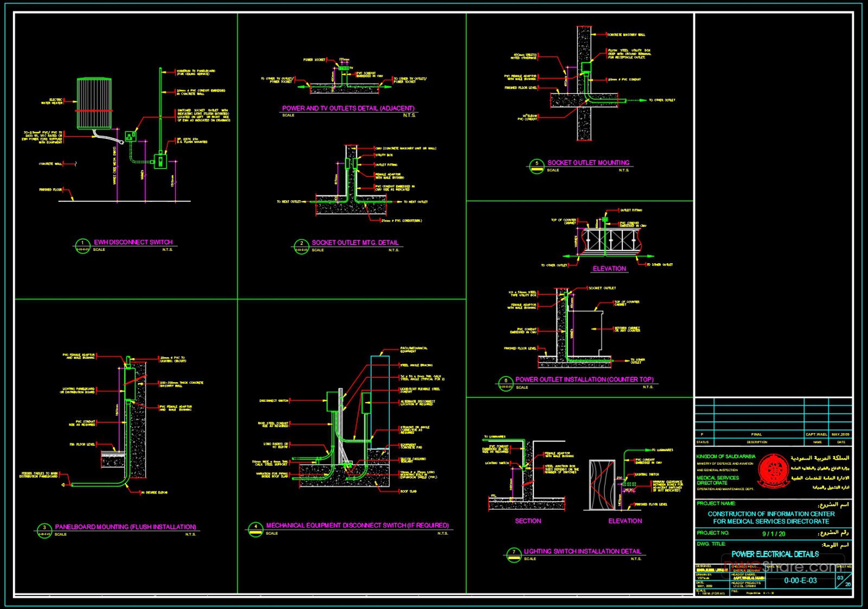Select the "POWER OUTLET INSTALLATION (COUNTER TOP)" title
This screenshot has width=868, height=609.
tap(584, 379)
